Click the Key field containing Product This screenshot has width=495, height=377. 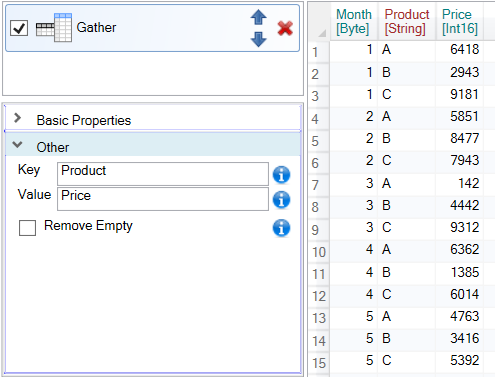point(163,174)
